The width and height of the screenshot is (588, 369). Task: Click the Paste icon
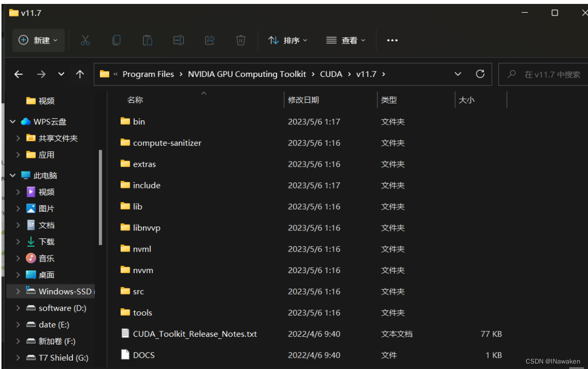pos(147,41)
